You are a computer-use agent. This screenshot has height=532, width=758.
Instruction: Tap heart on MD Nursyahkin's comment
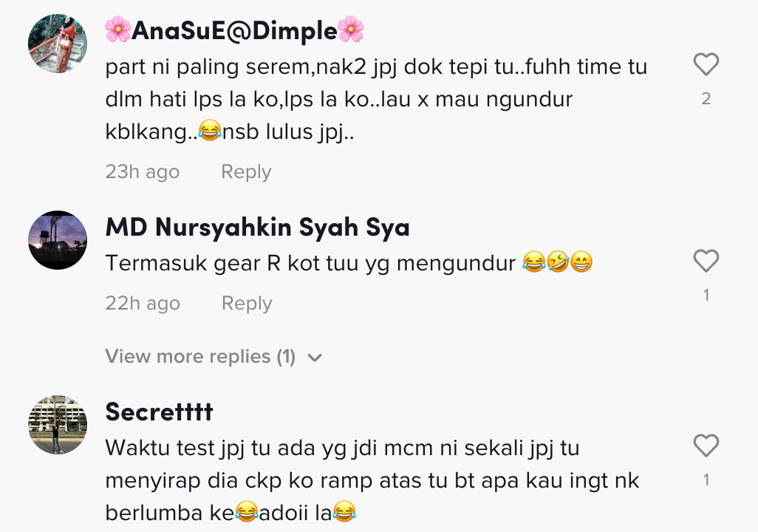[706, 261]
